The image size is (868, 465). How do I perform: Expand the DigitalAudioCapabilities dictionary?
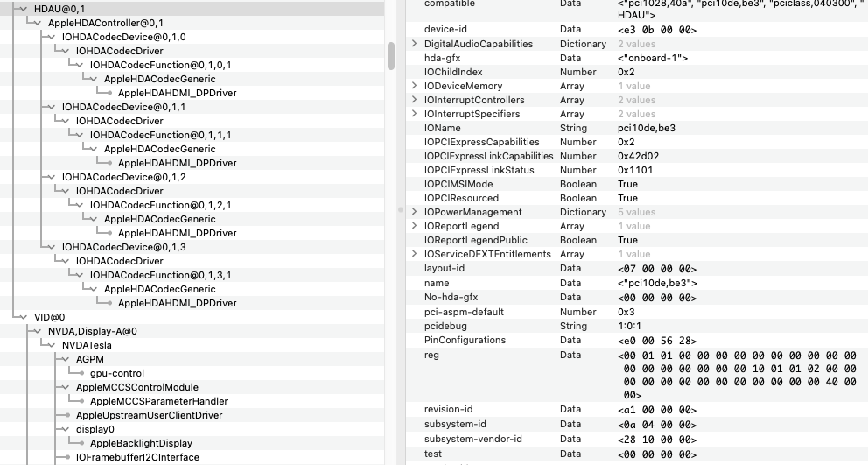click(x=414, y=43)
